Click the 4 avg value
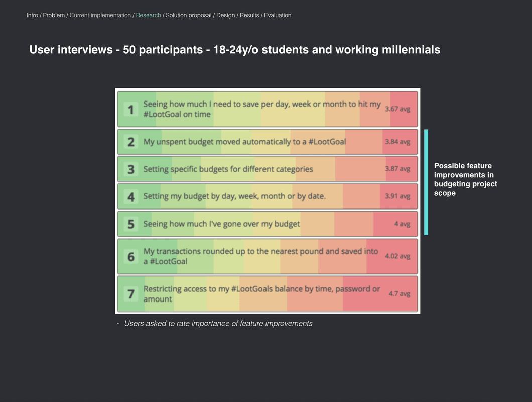This screenshot has width=532, height=402. pos(402,224)
